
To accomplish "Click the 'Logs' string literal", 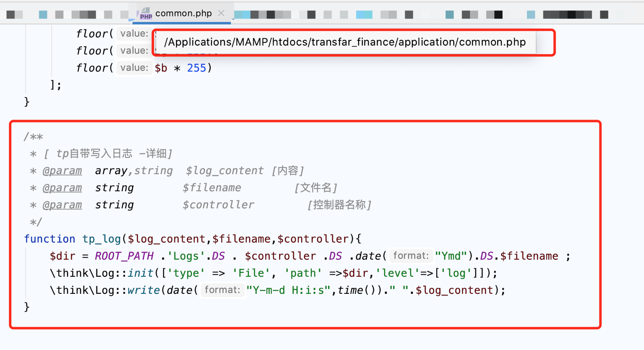I will click(186, 256).
